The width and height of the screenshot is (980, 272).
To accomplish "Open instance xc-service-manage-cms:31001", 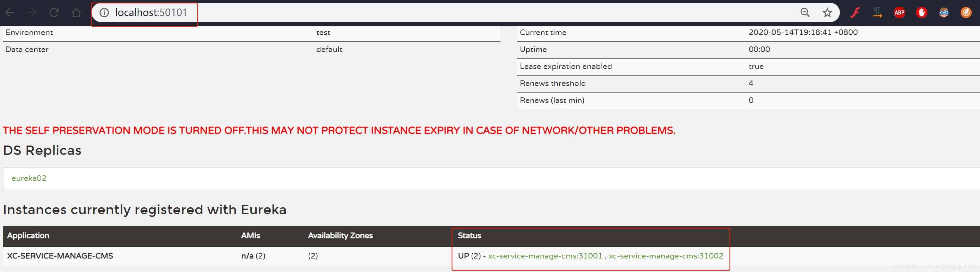I will pyautogui.click(x=545, y=256).
